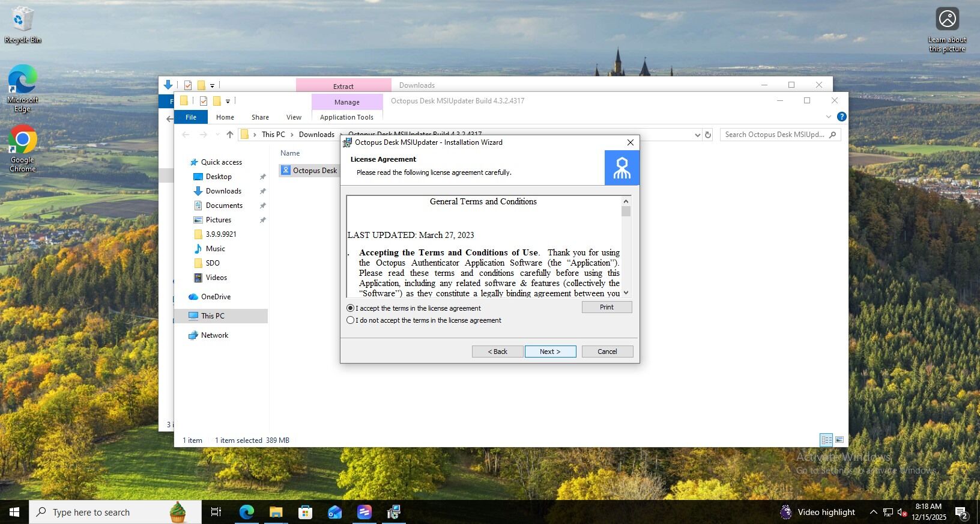Open File Explorer taskbar icon
The image size is (980, 524).
coord(276,512)
